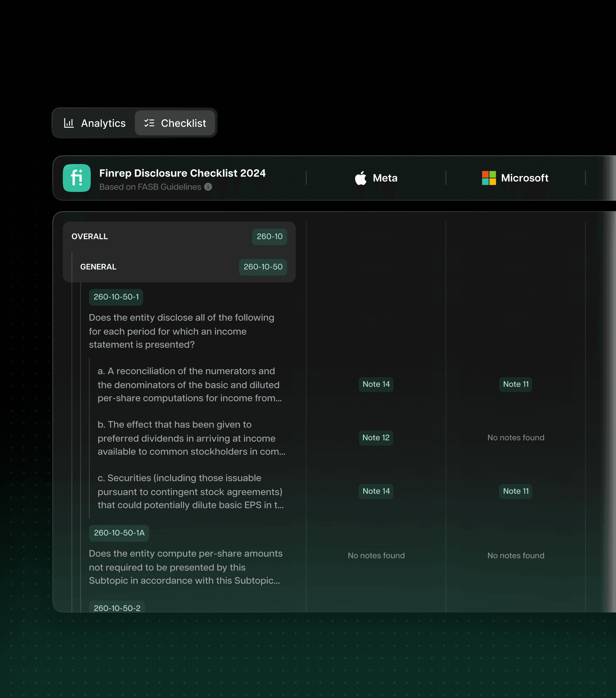
Task: Click the Checklist icon in the view switcher
Action: click(149, 123)
